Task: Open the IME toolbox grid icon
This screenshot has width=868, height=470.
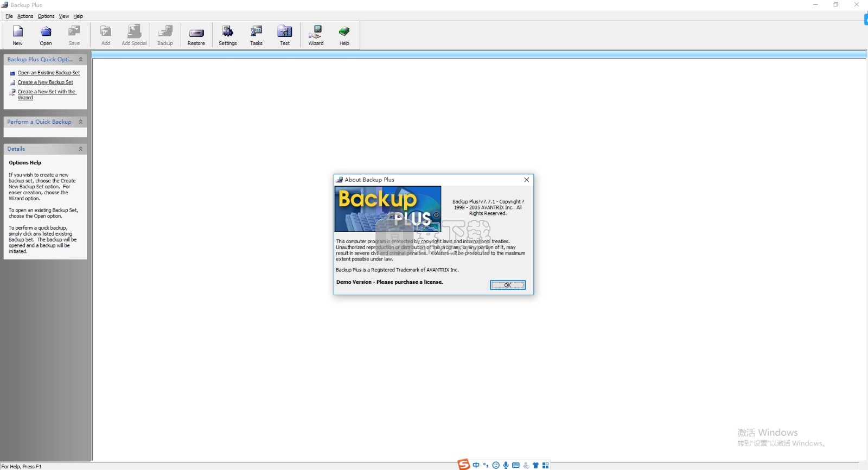Action: 545,465
